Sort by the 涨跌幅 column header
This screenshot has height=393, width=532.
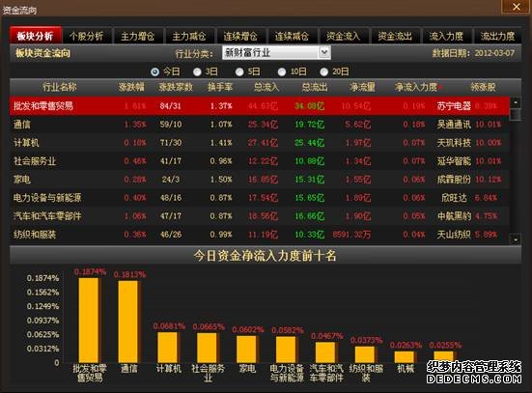(131, 87)
